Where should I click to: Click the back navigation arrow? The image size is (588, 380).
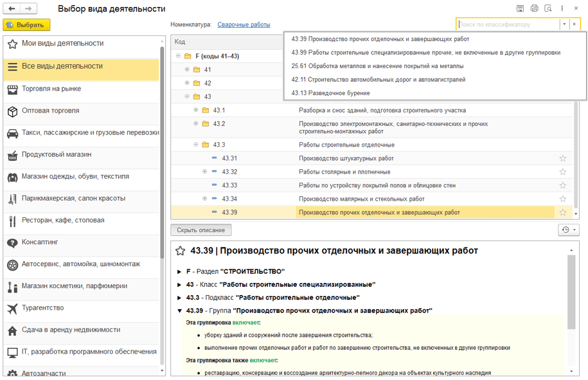[x=12, y=9]
